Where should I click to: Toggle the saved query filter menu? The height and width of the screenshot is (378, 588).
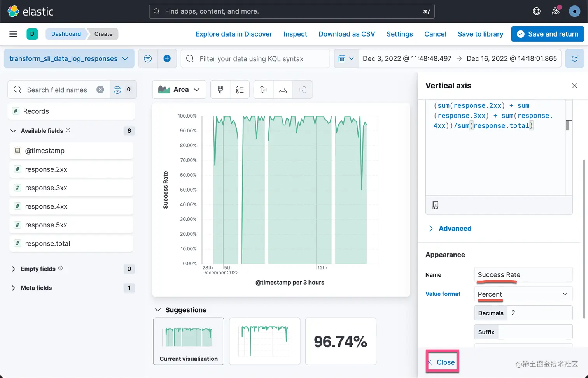tap(148, 58)
